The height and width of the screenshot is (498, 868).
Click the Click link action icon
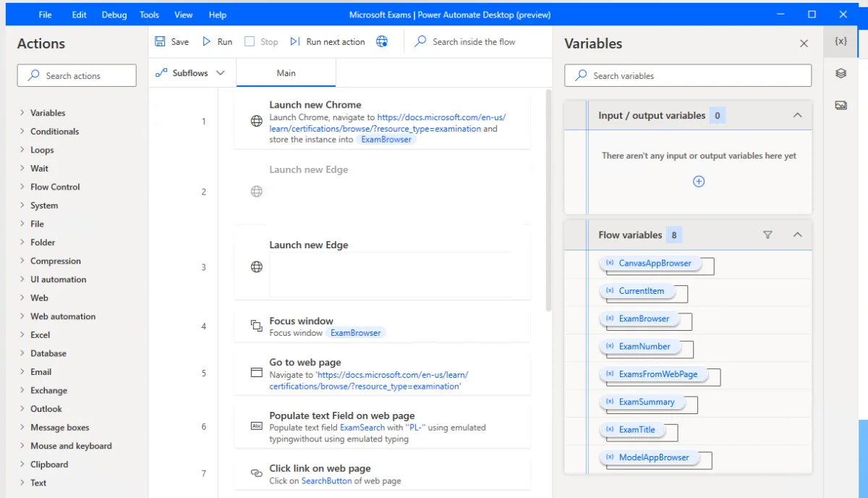pos(256,473)
